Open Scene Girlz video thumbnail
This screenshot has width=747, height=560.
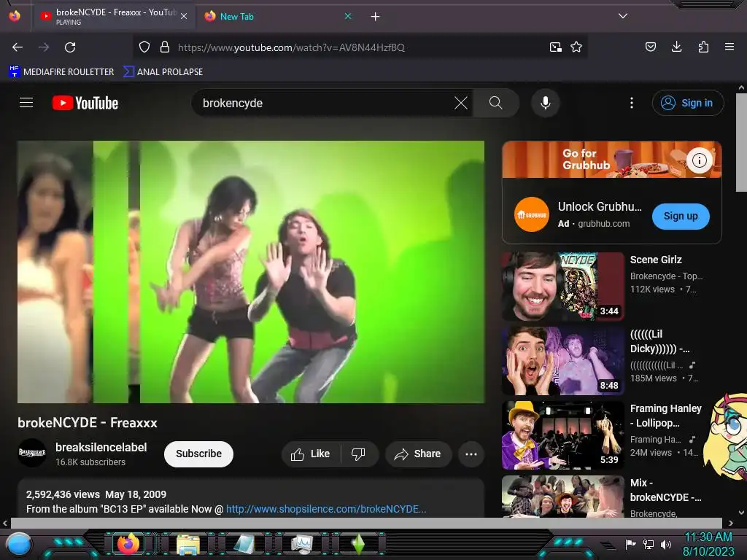coord(562,286)
